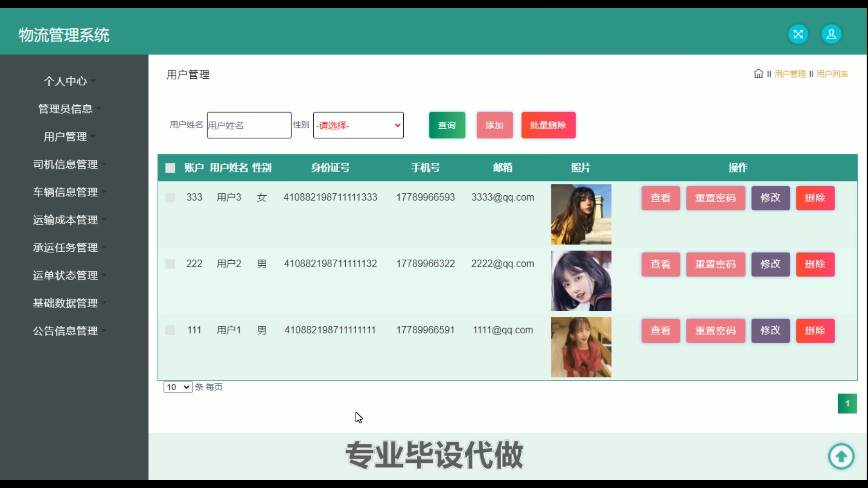Click 删除 for 用户3
The height and width of the screenshot is (488, 868).
coord(815,198)
